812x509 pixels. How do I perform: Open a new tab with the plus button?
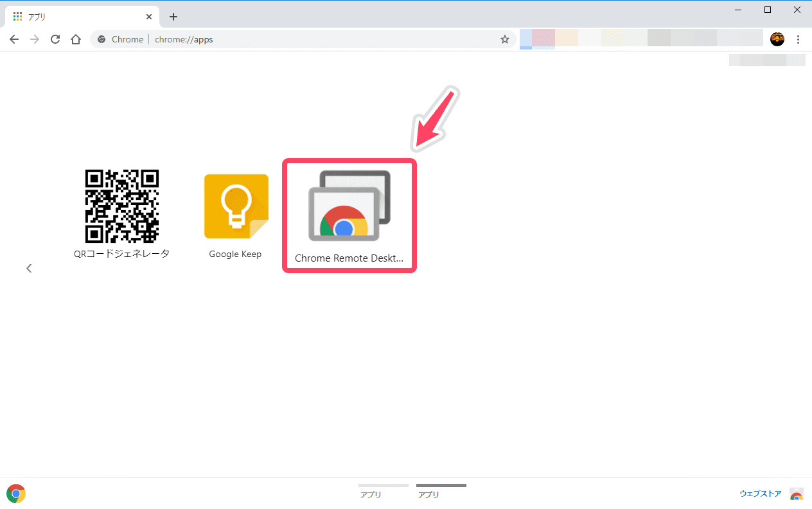point(173,17)
